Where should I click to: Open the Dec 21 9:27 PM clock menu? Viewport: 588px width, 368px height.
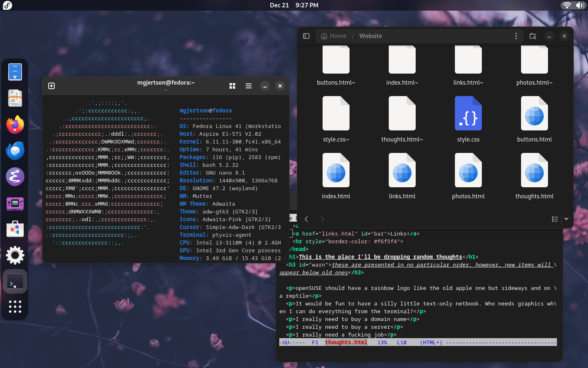(x=294, y=5)
